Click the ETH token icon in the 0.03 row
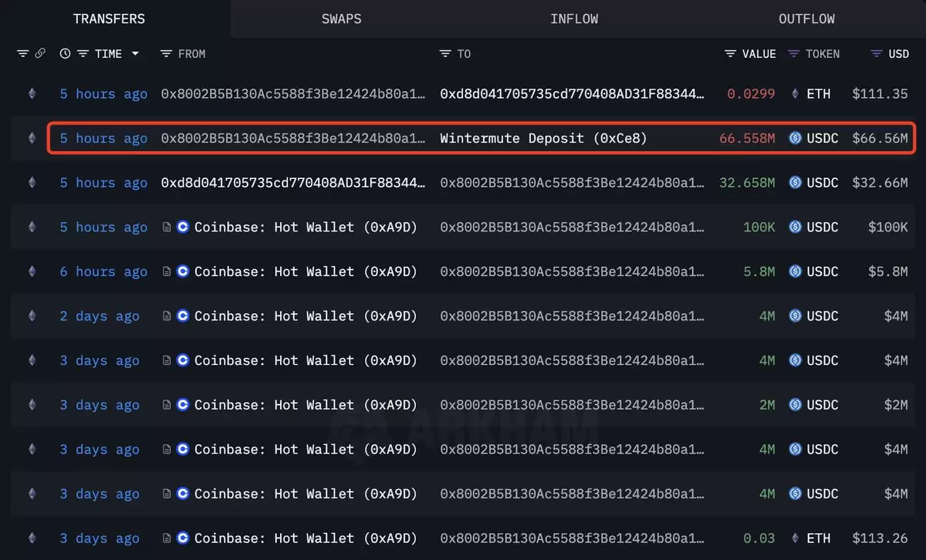926x560 pixels. click(x=796, y=538)
